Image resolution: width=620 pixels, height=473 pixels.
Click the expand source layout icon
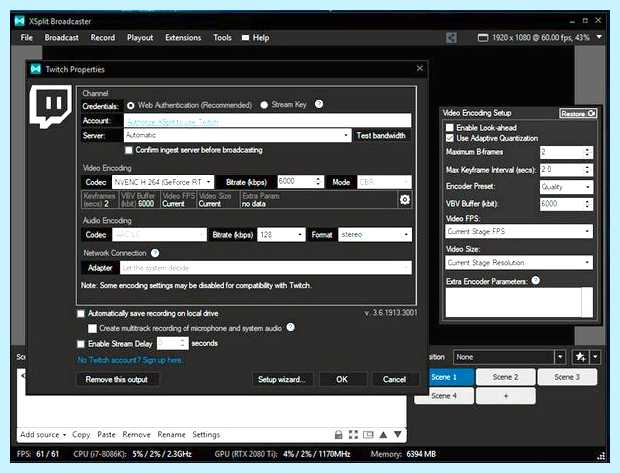353,435
